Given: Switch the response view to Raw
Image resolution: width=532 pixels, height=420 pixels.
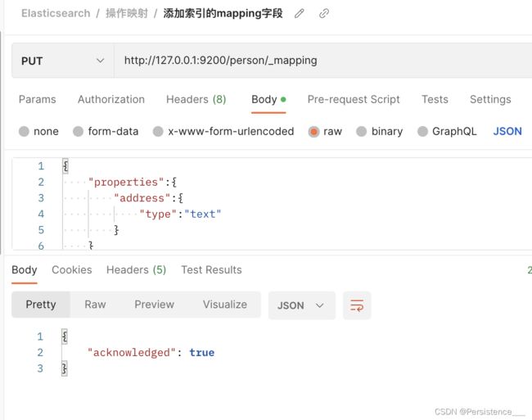Looking at the screenshot, I should point(95,305).
